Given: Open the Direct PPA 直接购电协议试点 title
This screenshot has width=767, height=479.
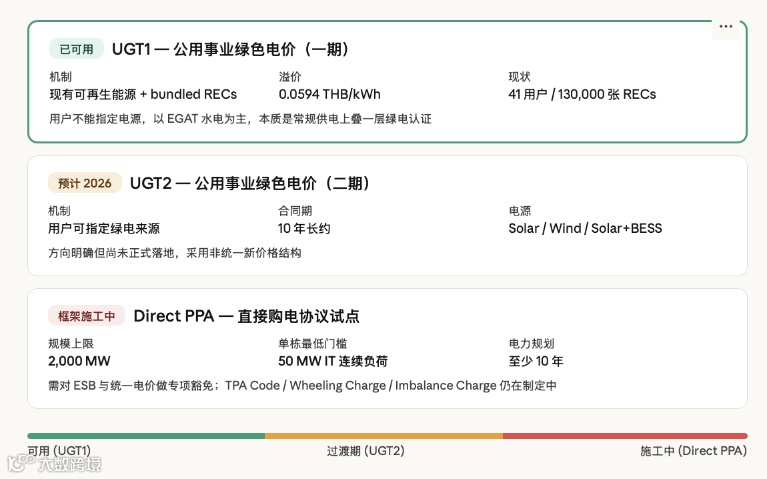Looking at the screenshot, I should 246,316.
